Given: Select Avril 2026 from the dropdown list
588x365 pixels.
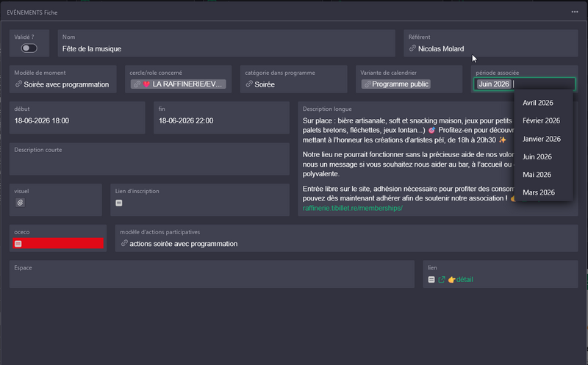Looking at the screenshot, I should pyautogui.click(x=538, y=103).
